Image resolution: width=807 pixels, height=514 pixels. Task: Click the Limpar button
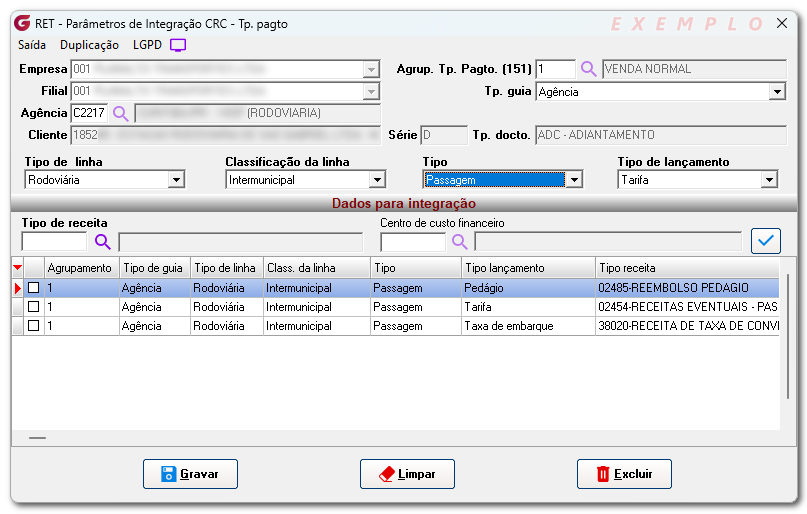(x=407, y=474)
